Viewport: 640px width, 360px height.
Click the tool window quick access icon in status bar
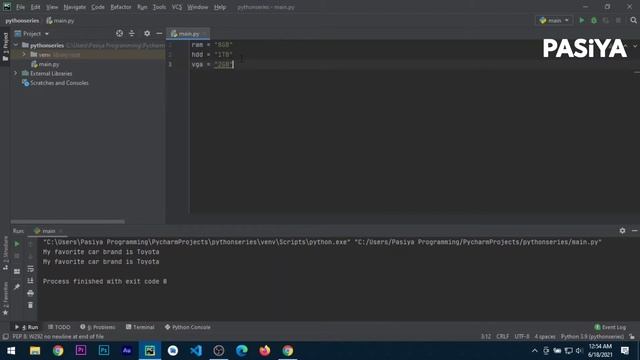tap(5, 337)
